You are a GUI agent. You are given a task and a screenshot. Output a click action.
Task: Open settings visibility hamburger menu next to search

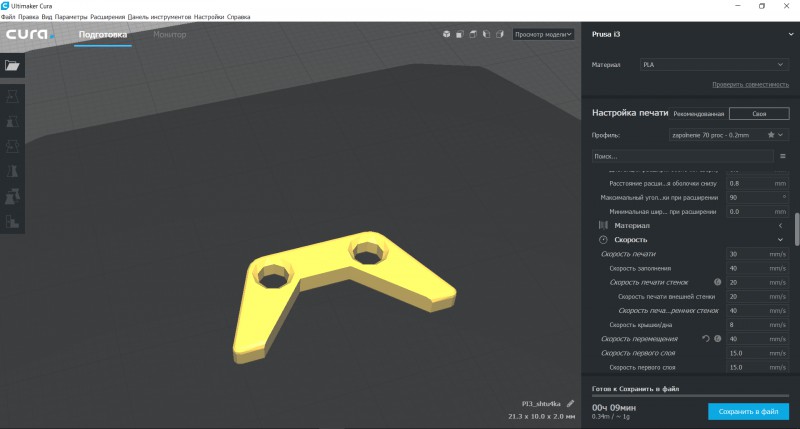click(x=783, y=156)
